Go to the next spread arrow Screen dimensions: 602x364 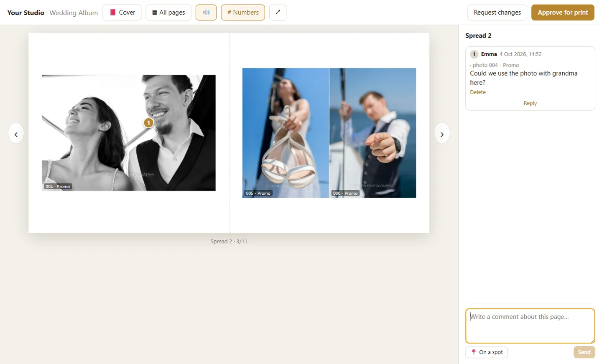[x=442, y=133]
